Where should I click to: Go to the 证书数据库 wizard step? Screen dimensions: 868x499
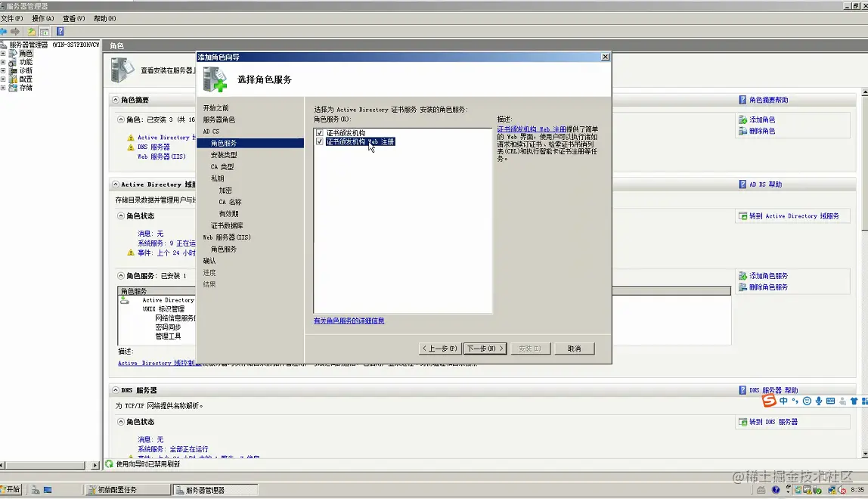pyautogui.click(x=226, y=225)
